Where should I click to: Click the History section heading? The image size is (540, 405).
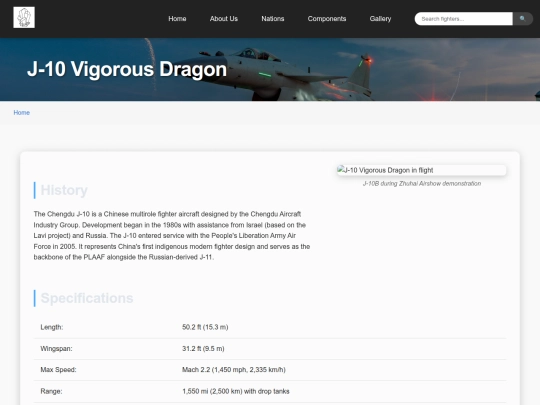pos(64,190)
